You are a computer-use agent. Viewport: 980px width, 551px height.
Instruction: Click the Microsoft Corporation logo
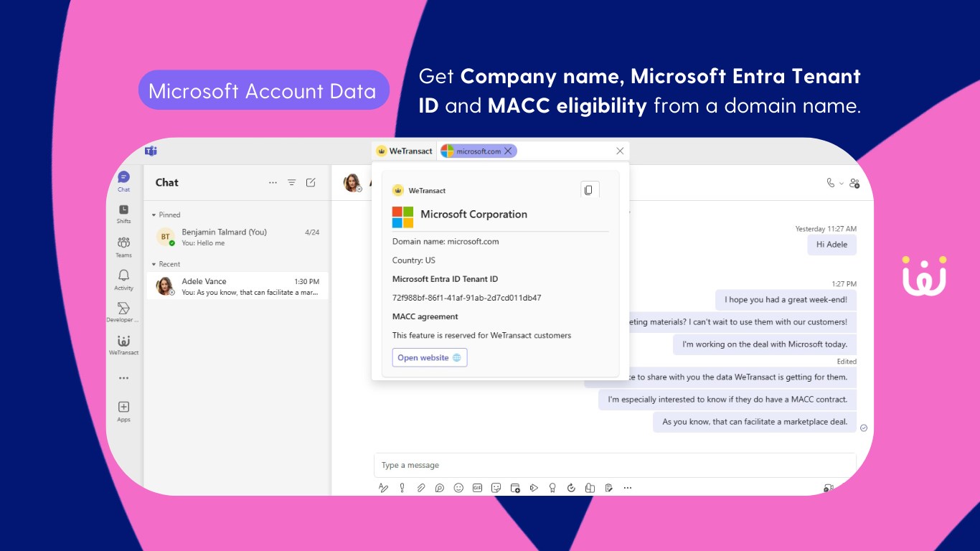pos(402,217)
